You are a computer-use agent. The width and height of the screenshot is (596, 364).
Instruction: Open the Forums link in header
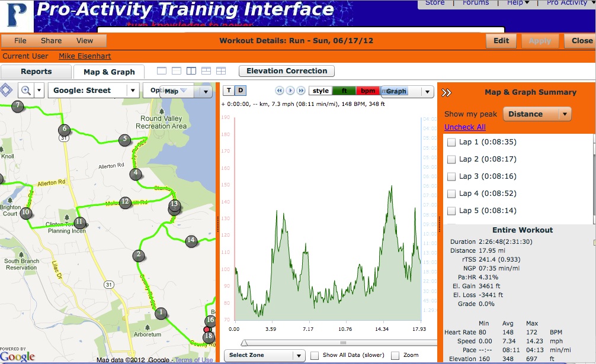click(x=476, y=3)
